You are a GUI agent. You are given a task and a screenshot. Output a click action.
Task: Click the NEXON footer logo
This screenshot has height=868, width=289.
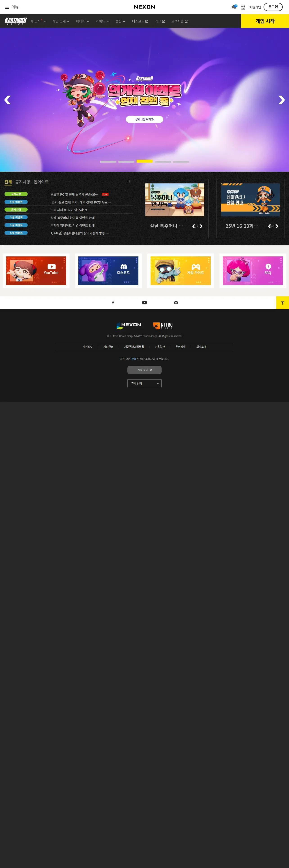(129, 325)
